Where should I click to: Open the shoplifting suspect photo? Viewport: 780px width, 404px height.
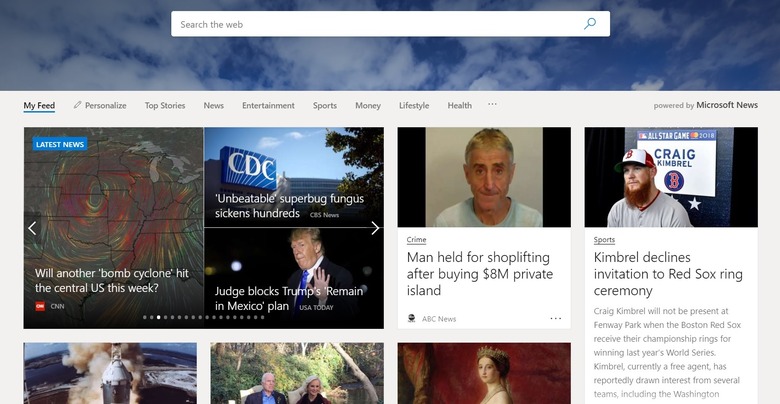click(484, 177)
